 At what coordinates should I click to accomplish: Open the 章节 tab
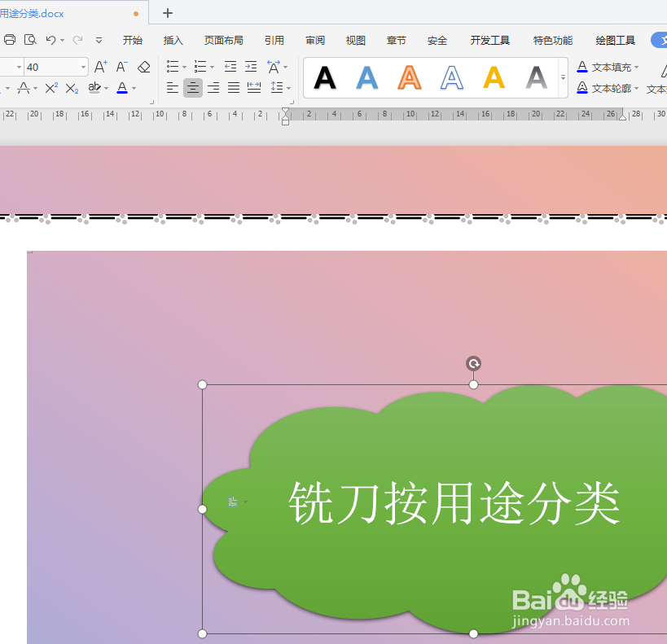tap(397, 41)
